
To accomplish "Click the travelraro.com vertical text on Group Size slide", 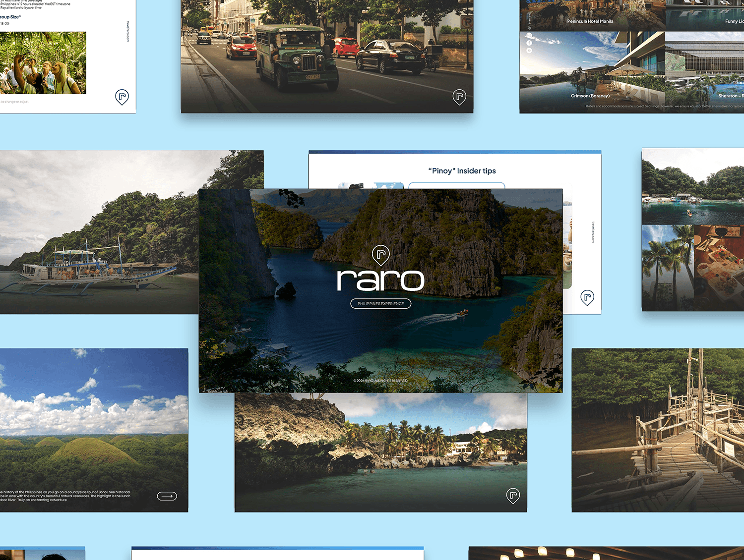I will tap(127, 32).
